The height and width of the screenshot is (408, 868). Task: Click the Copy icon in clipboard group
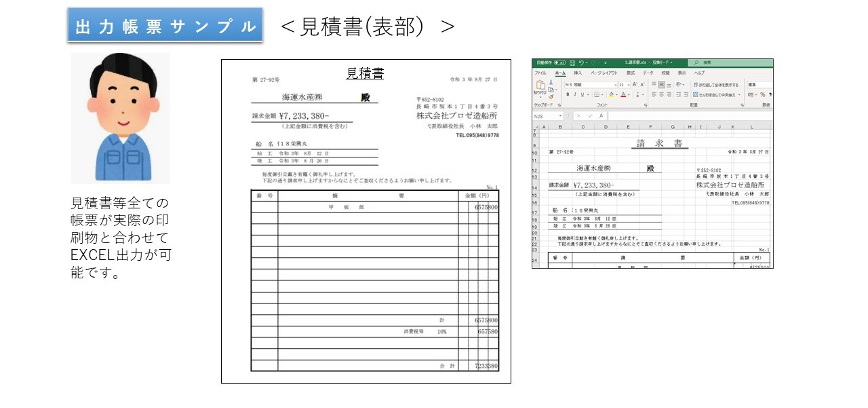(551, 89)
